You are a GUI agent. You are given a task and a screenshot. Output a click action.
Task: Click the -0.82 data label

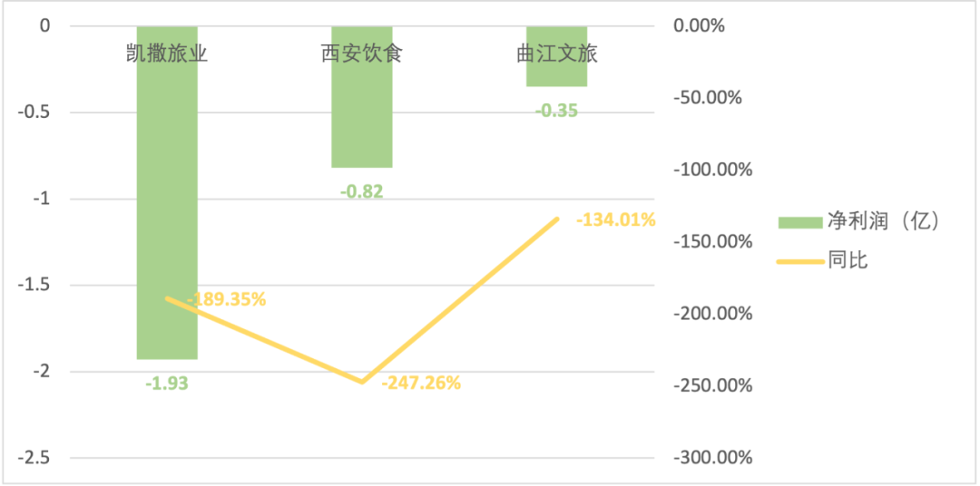pos(361,190)
